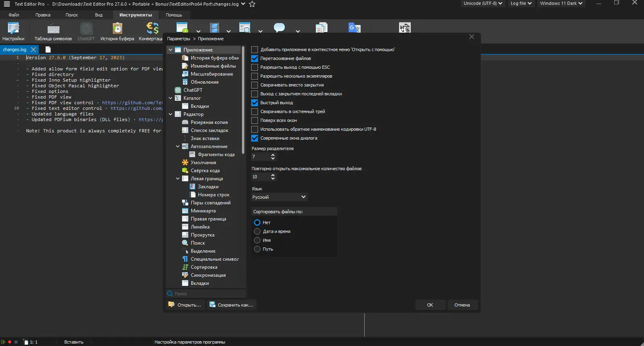Click the Размер разделителя value field
Image resolution: width=644 pixels, height=346 pixels.
pos(260,157)
